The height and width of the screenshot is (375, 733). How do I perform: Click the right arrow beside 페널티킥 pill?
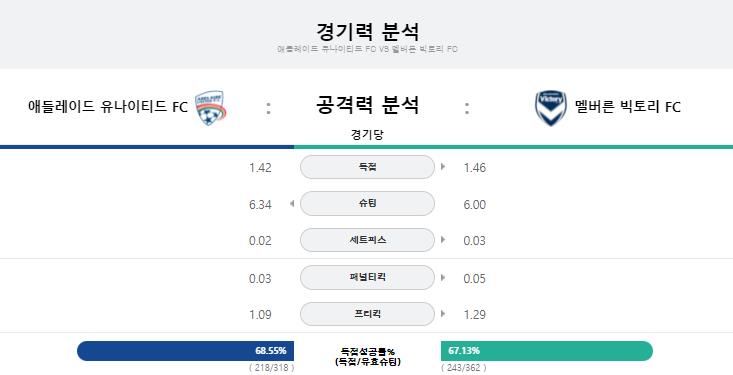click(443, 277)
